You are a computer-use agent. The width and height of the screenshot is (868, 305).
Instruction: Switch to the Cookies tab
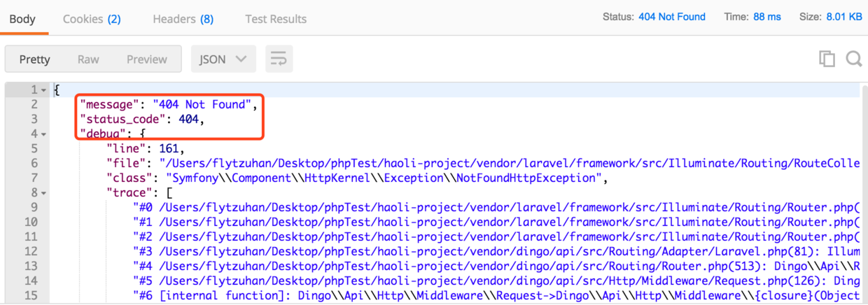(x=92, y=19)
